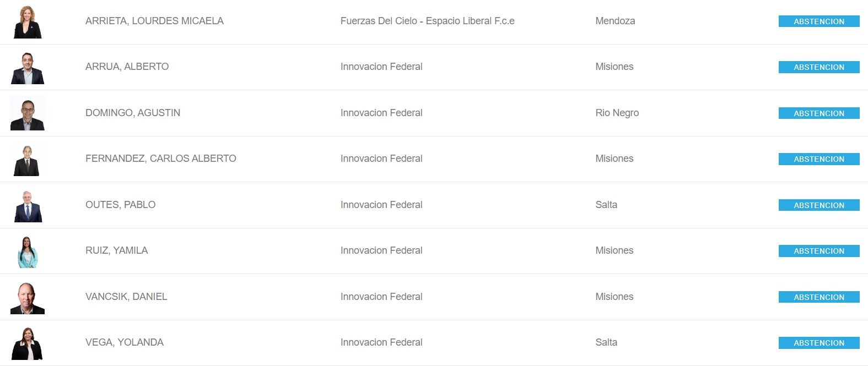868x366 pixels.
Task: Click the ABSTENCION tag for Outes
Action: coord(819,205)
